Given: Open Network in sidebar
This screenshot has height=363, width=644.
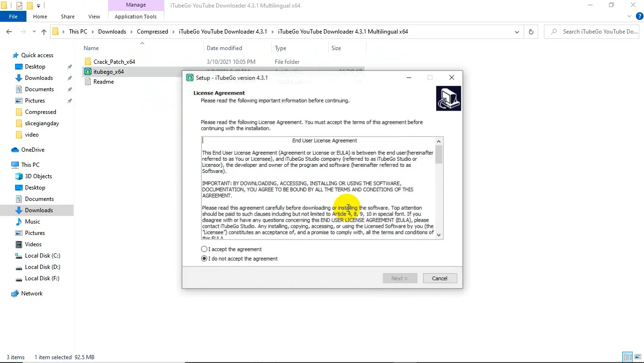Looking at the screenshot, I should coord(32,294).
